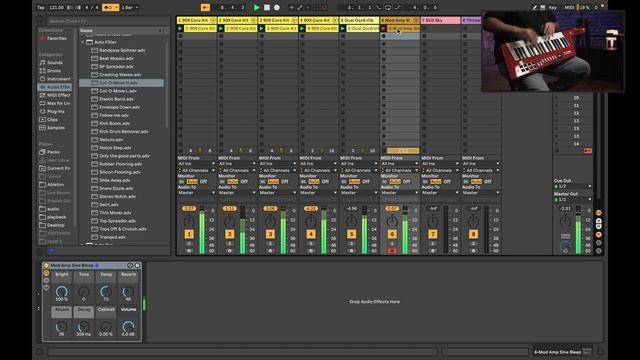Click the 7 Still Sky track header
This screenshot has height=360, width=640.
click(x=440, y=20)
